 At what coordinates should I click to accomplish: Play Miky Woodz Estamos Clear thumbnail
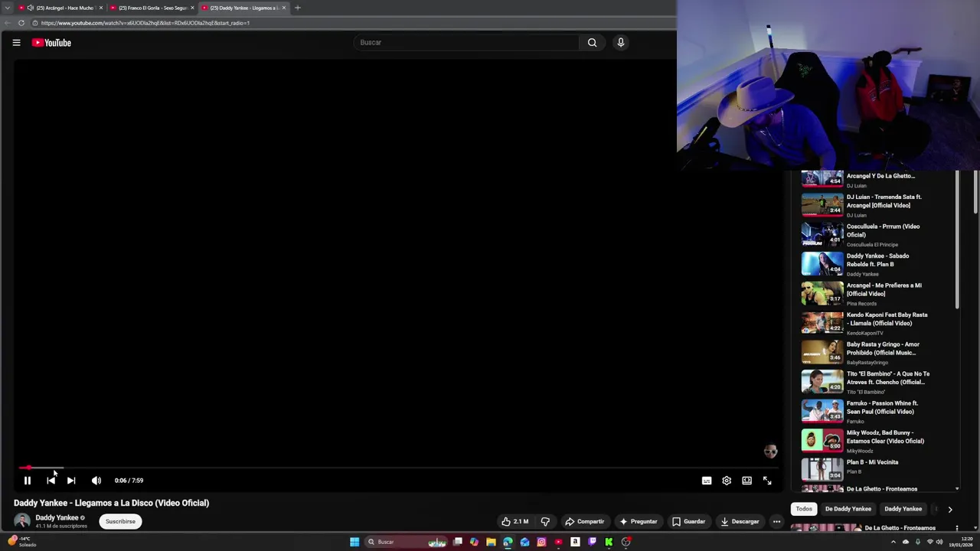822,441
